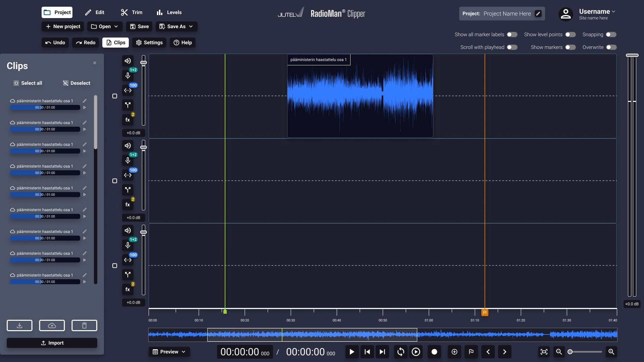This screenshot has height=362, width=644.
Task: Edit the project name pencil icon
Action: (538, 14)
